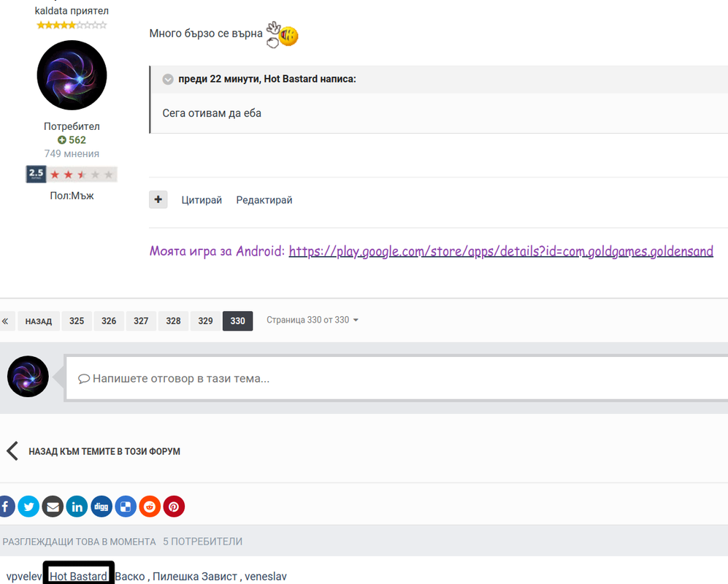Open vpvelev user profile
The height and width of the screenshot is (584, 728).
coord(23,576)
